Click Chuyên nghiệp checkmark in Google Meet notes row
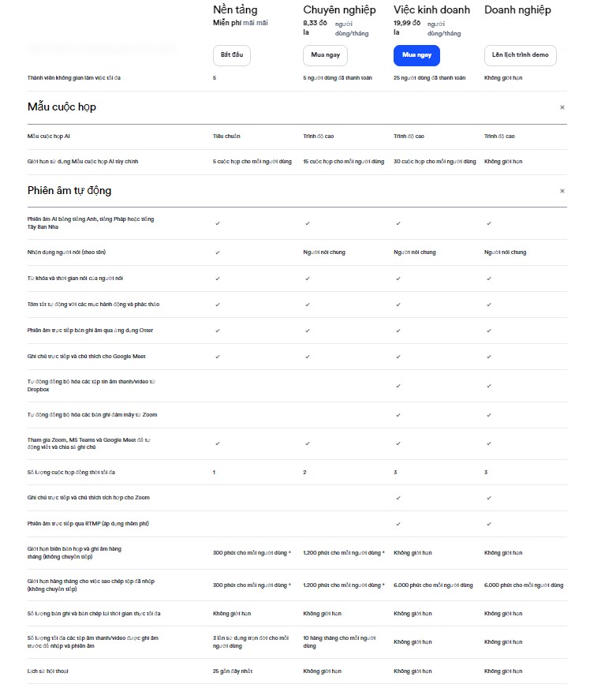616x688 pixels. click(x=308, y=357)
